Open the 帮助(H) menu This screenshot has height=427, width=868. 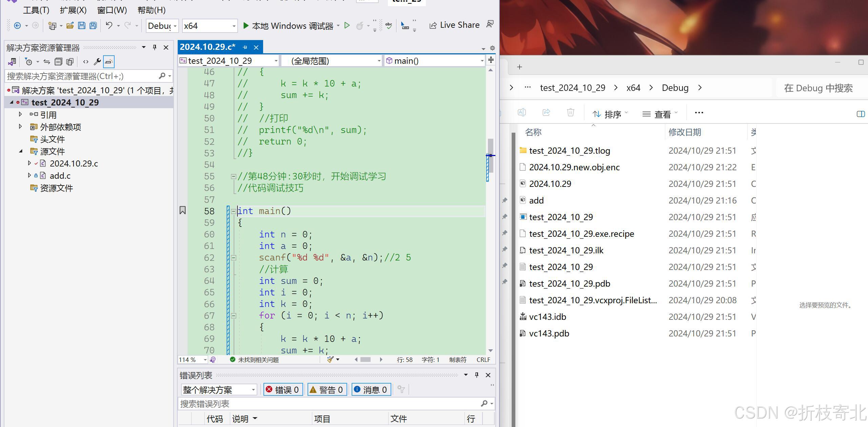click(x=152, y=10)
